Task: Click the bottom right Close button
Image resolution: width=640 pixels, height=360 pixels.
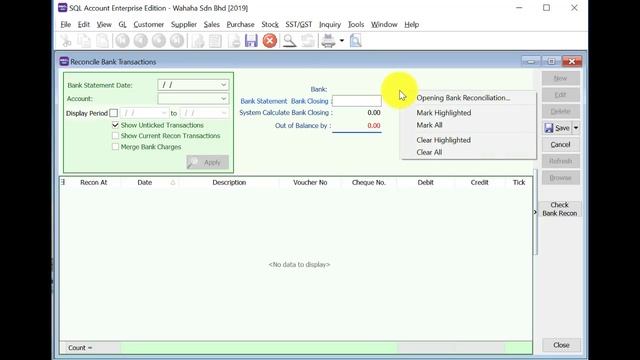Action: tap(561, 345)
